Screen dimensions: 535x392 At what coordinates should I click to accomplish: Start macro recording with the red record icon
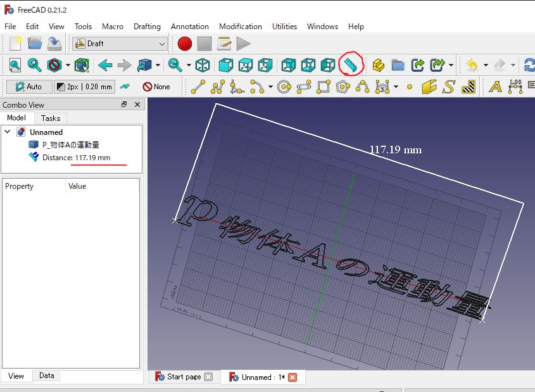coord(184,43)
